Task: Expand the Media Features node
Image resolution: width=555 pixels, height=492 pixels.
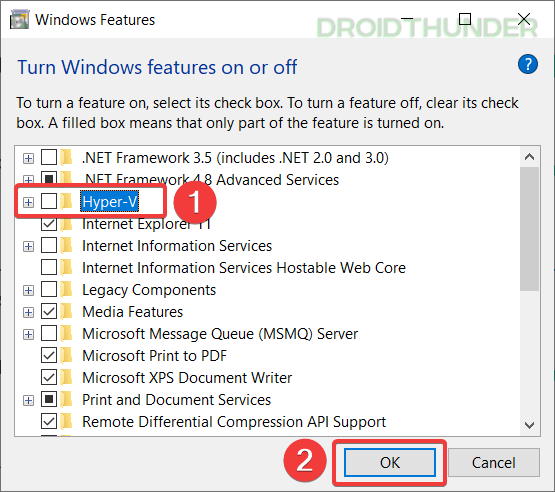Action: (x=28, y=313)
